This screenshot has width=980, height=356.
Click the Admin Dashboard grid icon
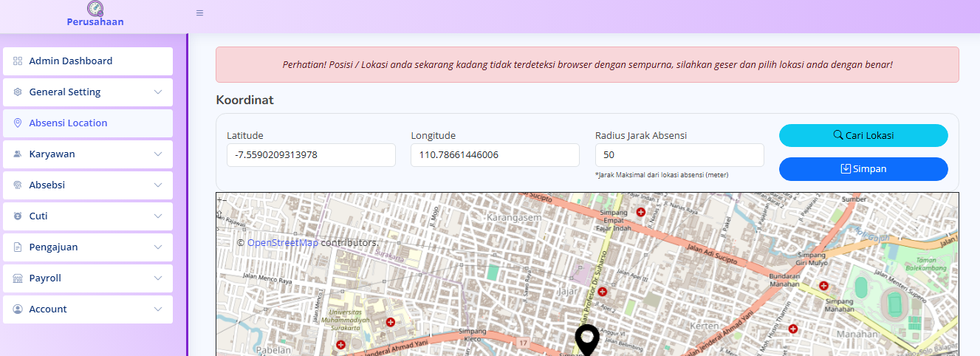click(18, 61)
